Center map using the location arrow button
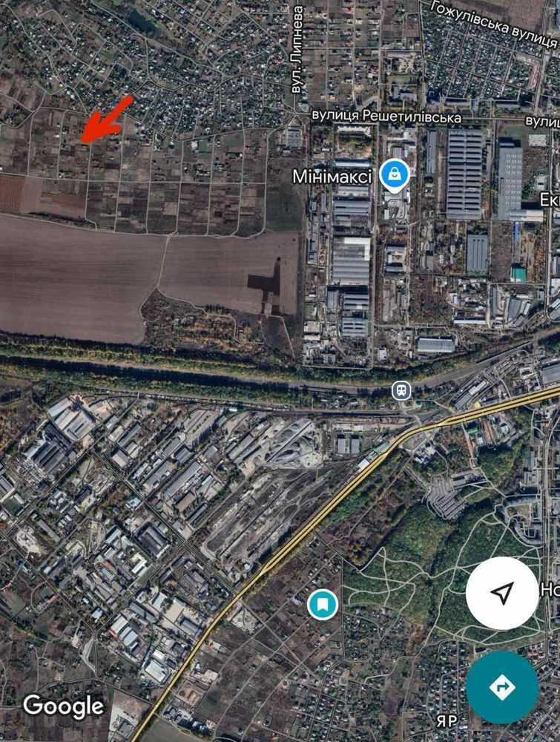 [x=502, y=593]
